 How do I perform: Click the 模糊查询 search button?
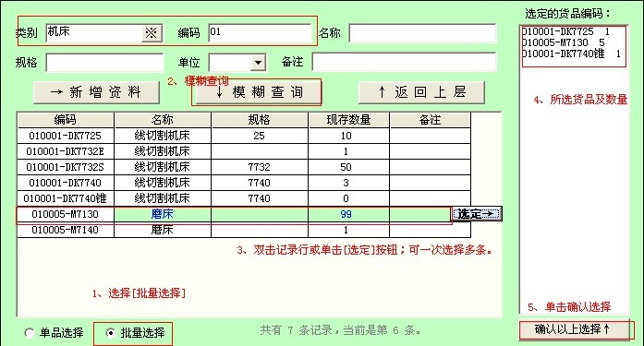click(258, 92)
